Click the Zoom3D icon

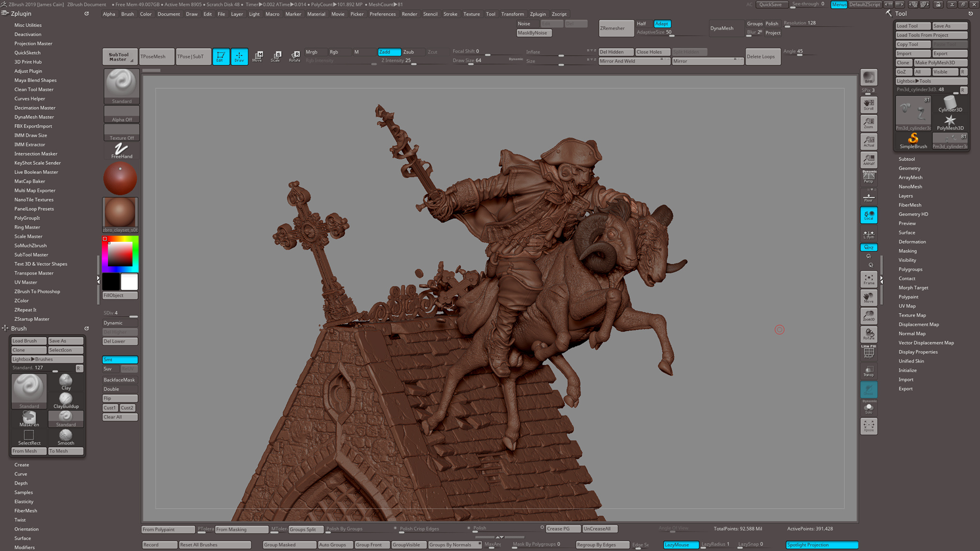coord(869,316)
